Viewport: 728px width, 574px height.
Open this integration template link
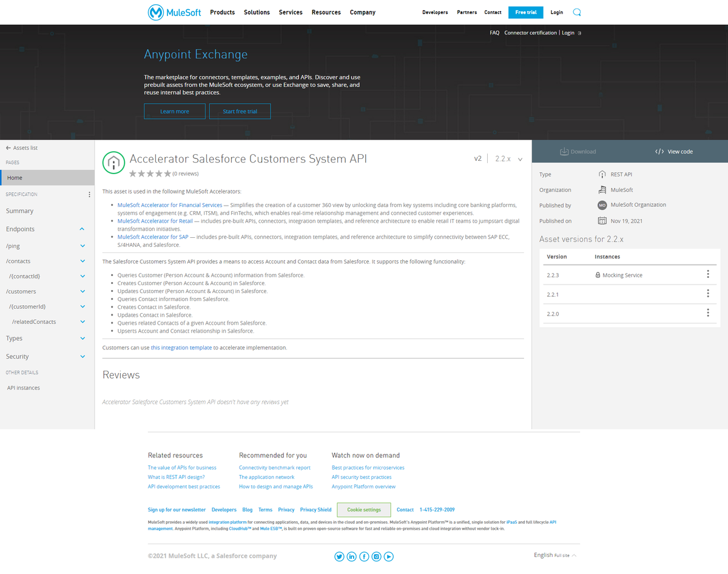181,348
